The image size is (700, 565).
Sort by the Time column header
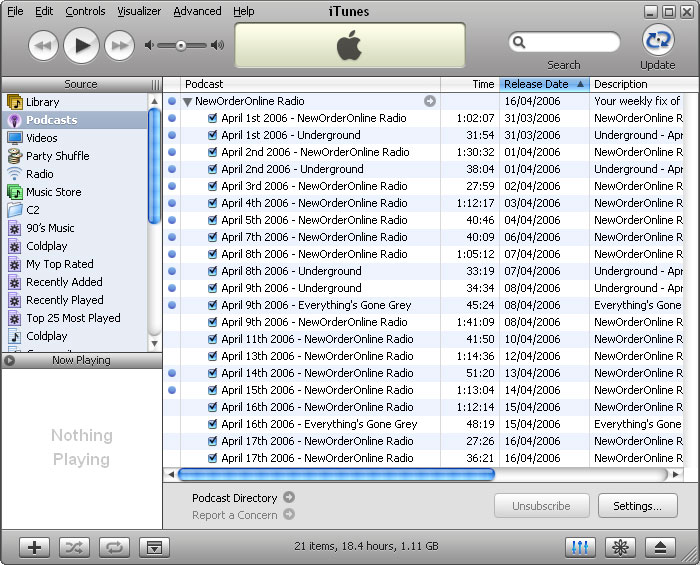[470, 84]
